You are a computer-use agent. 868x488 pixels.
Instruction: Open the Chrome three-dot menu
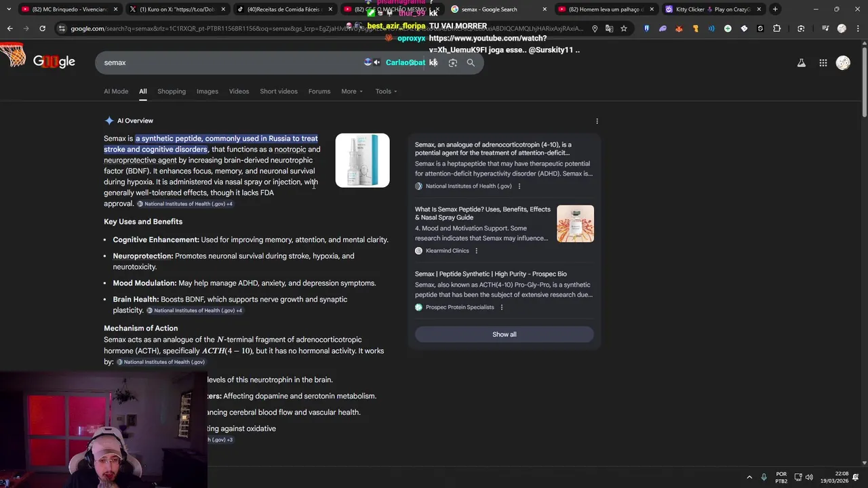point(856,28)
